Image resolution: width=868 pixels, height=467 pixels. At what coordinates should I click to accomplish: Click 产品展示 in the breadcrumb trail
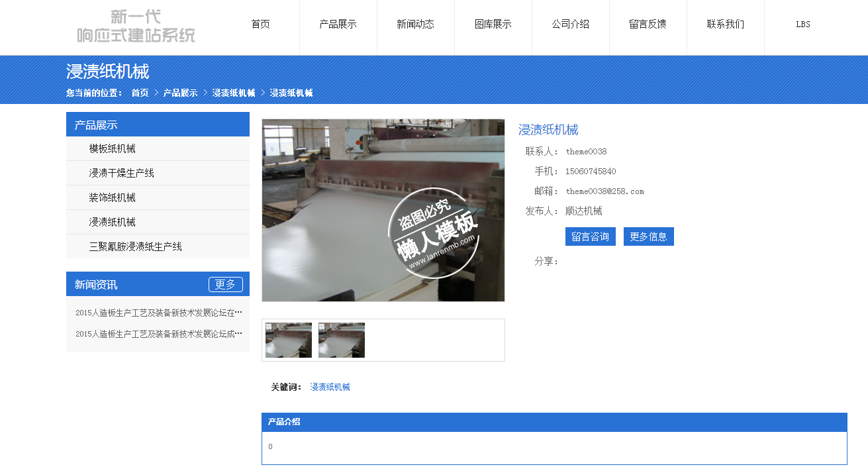tap(181, 93)
